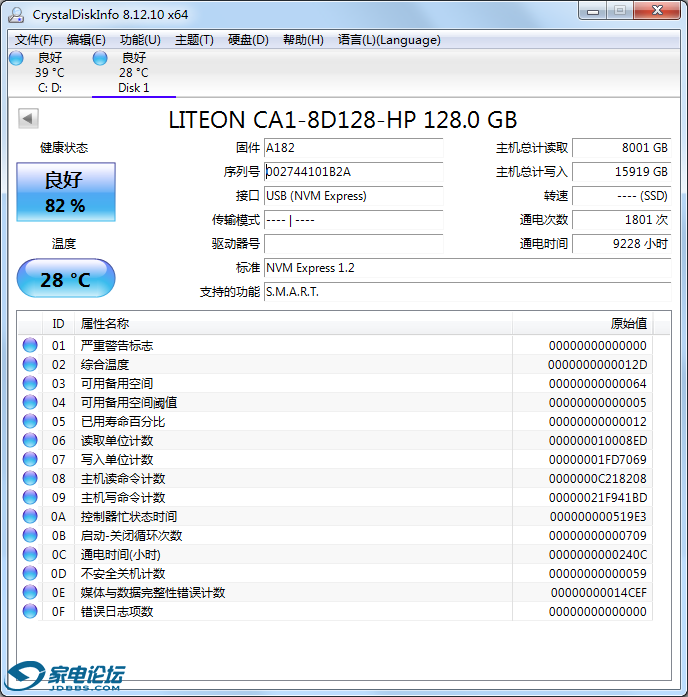Click the total host reads value 8001 GB
The height and width of the screenshot is (697, 688).
pyautogui.click(x=621, y=148)
